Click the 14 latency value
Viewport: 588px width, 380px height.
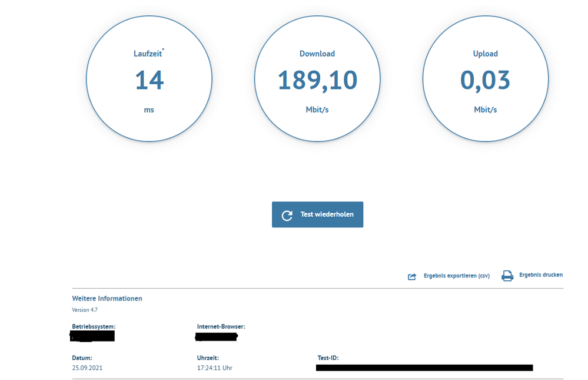pos(150,80)
